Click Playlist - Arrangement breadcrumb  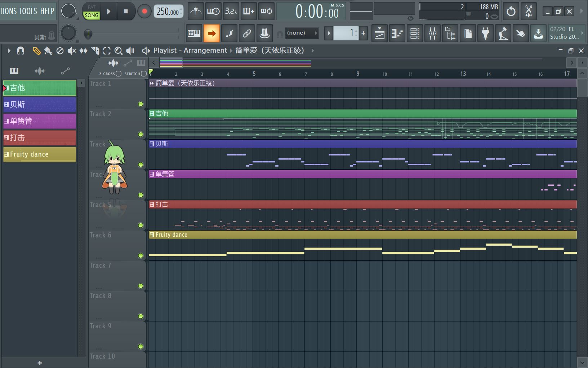click(190, 51)
